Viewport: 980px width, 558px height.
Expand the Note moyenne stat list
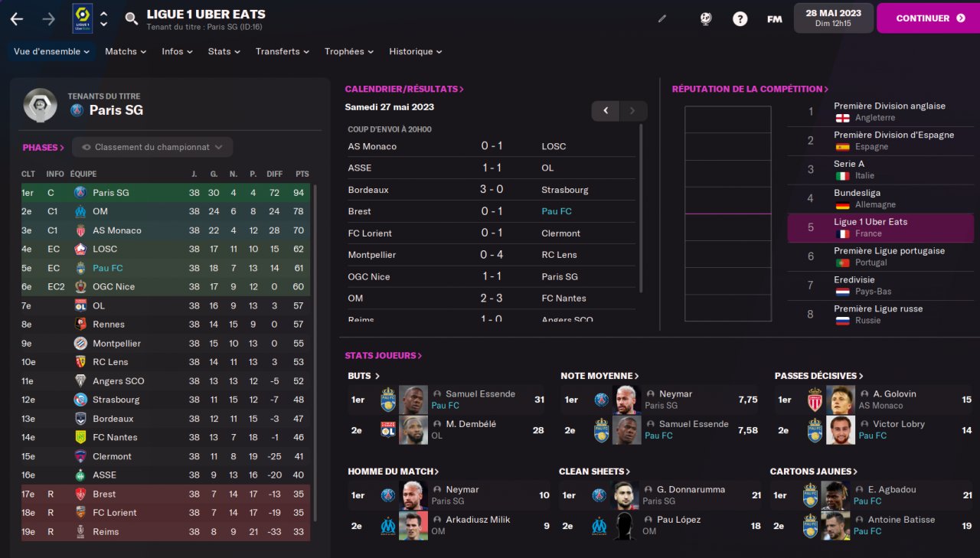click(599, 376)
